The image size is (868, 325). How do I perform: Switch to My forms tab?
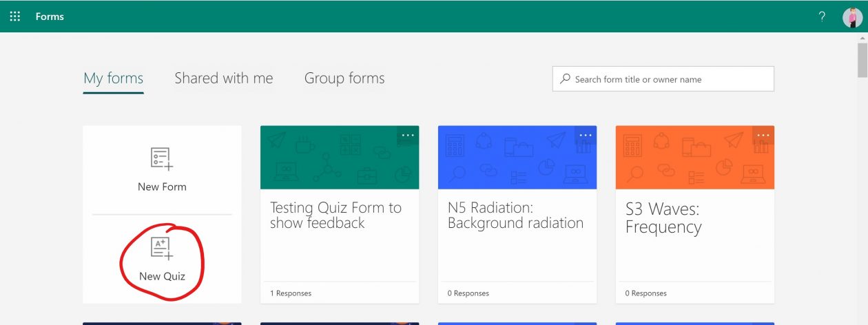click(113, 78)
